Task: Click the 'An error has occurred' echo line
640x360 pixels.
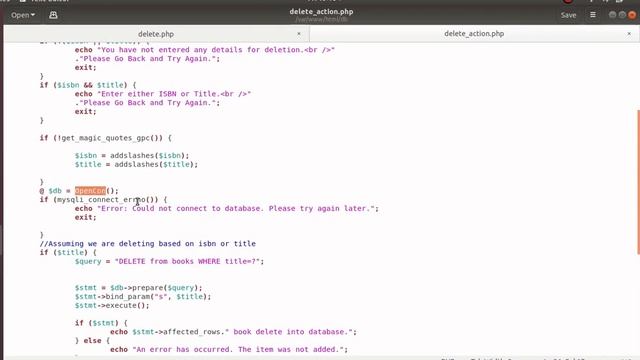Action: coord(229,349)
